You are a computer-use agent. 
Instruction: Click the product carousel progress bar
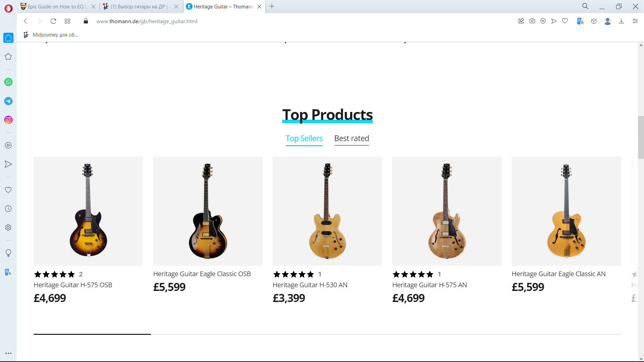click(327, 334)
